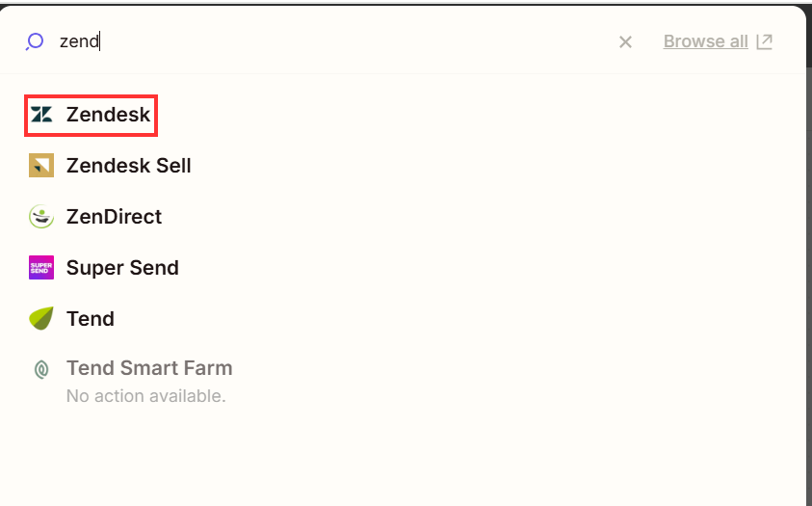Image resolution: width=812 pixels, height=506 pixels.
Task: Focus the search field containing "zend"
Action: click(x=289, y=41)
